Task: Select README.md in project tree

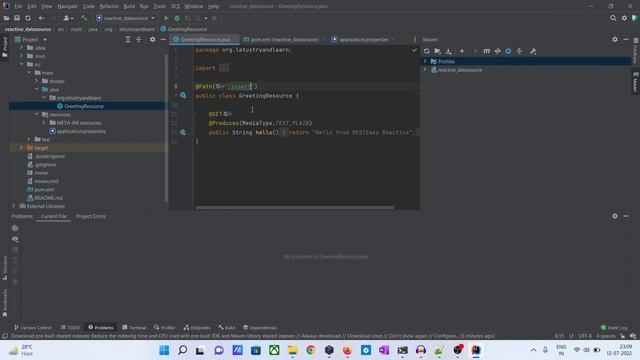Action: 48,198
